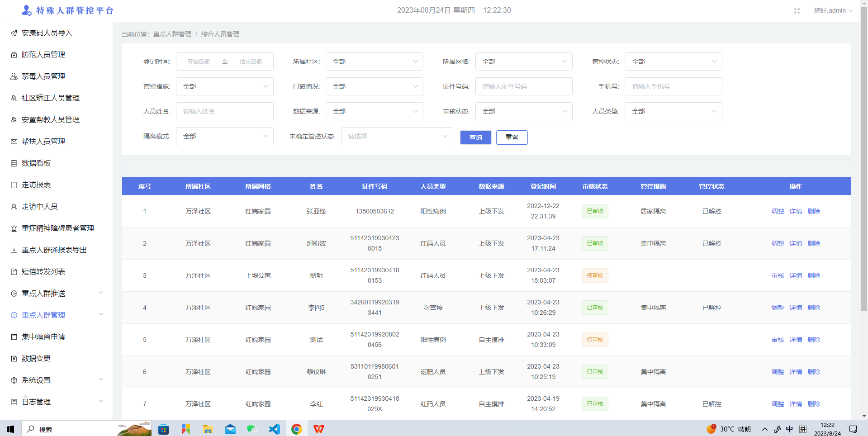Click 调整 for 张亚锋 row

pyautogui.click(x=778, y=211)
